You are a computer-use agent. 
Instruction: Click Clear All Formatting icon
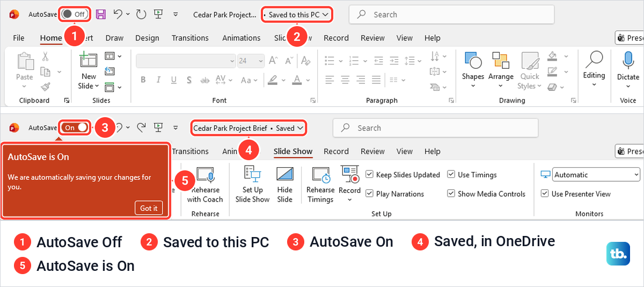307,61
